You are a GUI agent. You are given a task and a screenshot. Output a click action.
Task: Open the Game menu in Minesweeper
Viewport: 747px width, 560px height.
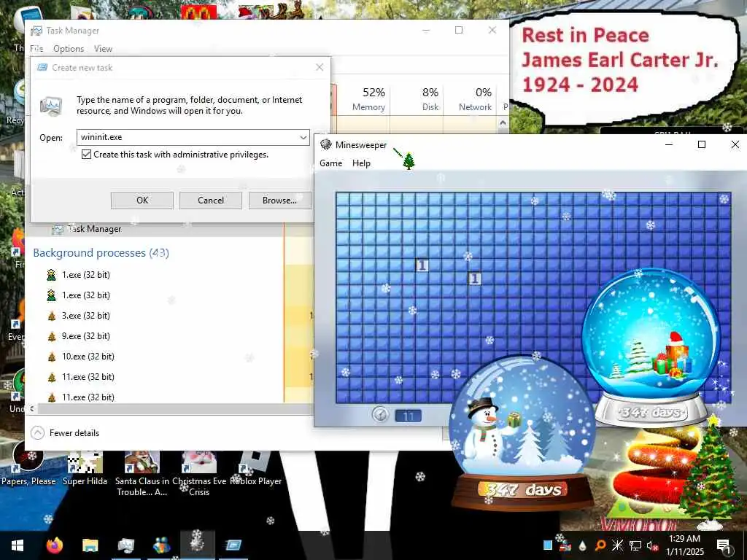click(330, 163)
